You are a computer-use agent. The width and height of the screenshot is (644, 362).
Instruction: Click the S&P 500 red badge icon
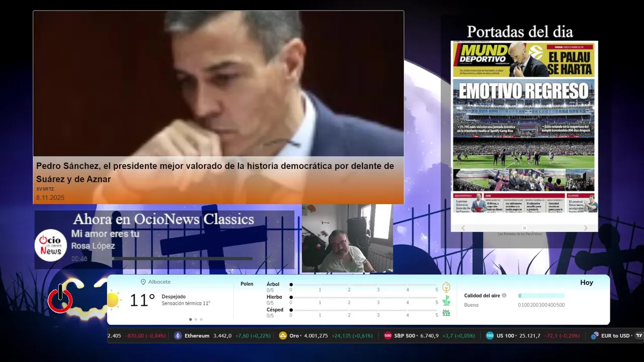click(388, 336)
